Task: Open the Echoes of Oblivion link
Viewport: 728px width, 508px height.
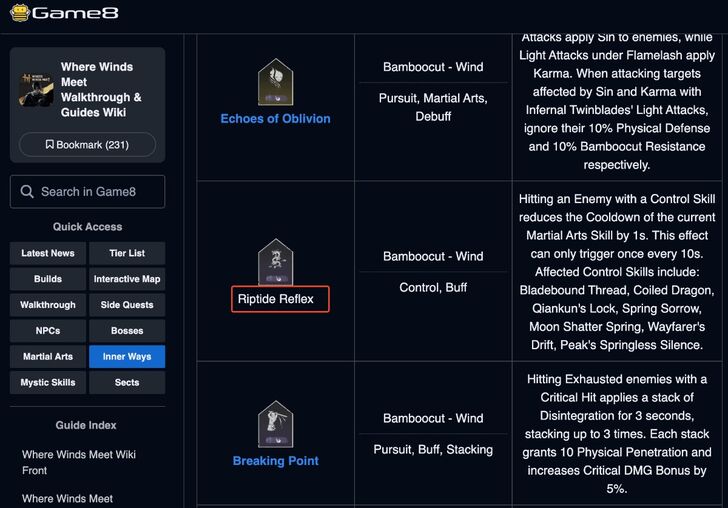Action: 275,119
